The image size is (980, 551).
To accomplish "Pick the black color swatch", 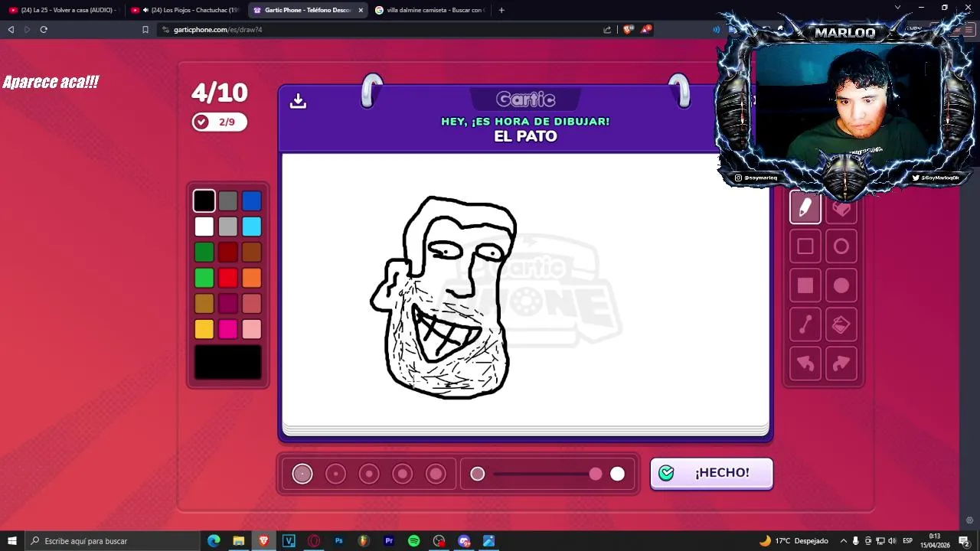I will pyautogui.click(x=204, y=201).
